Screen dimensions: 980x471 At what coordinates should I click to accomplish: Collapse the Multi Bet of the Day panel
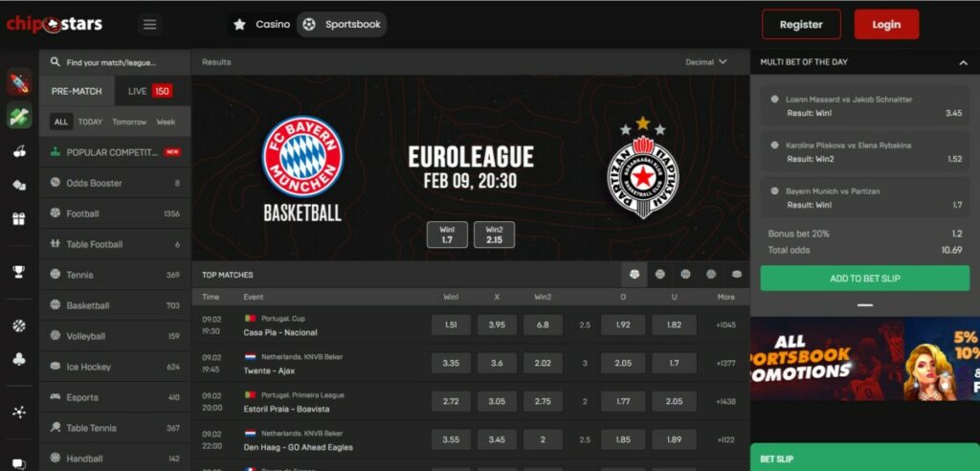point(963,62)
